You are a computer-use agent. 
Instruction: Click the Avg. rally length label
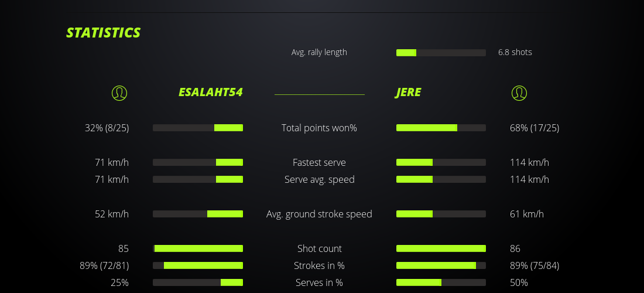[x=319, y=52]
